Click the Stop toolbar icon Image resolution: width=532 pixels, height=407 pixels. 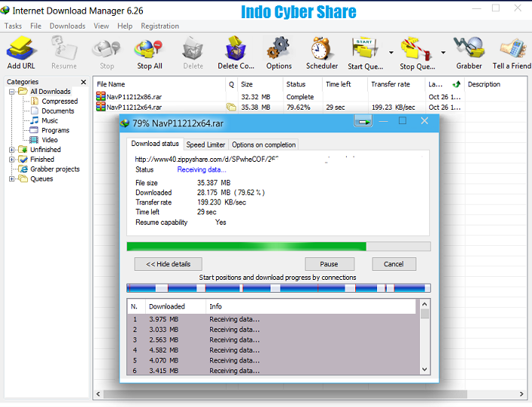[x=107, y=48]
